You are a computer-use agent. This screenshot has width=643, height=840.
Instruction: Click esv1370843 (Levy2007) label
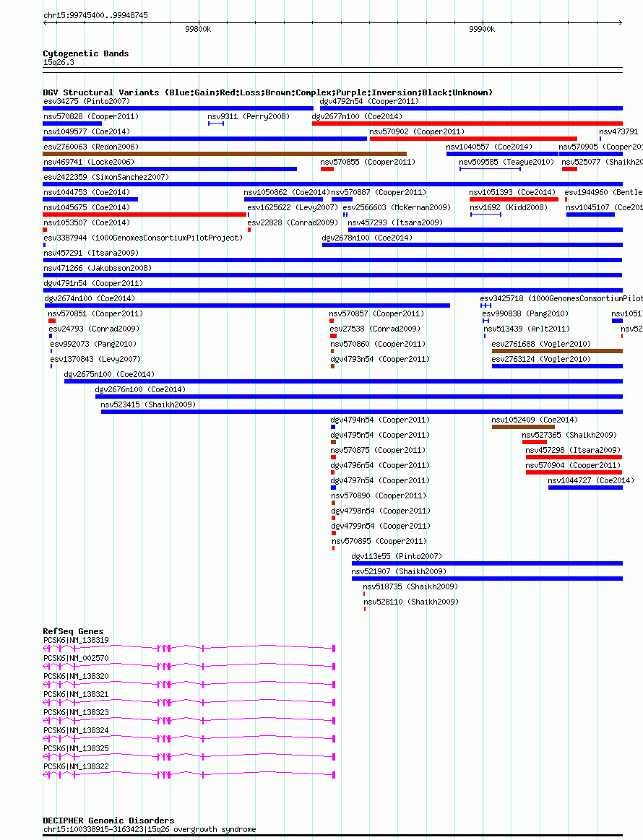coord(95,359)
